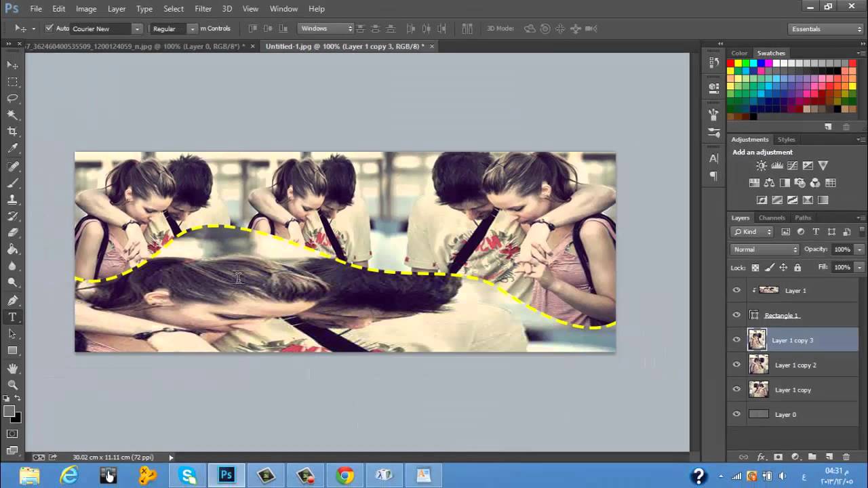Screen dimensions: 868x488
Task: Toggle the Auto-Select checkbox in the options bar
Action: (49, 28)
